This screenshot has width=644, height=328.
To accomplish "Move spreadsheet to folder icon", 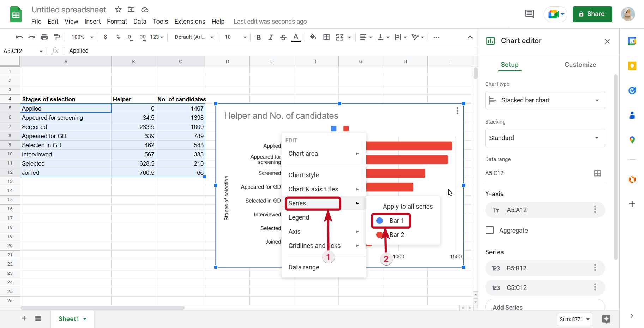I will tap(131, 10).
